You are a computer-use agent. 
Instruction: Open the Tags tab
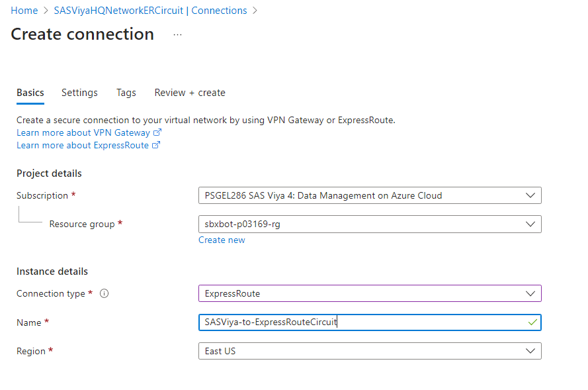(126, 93)
